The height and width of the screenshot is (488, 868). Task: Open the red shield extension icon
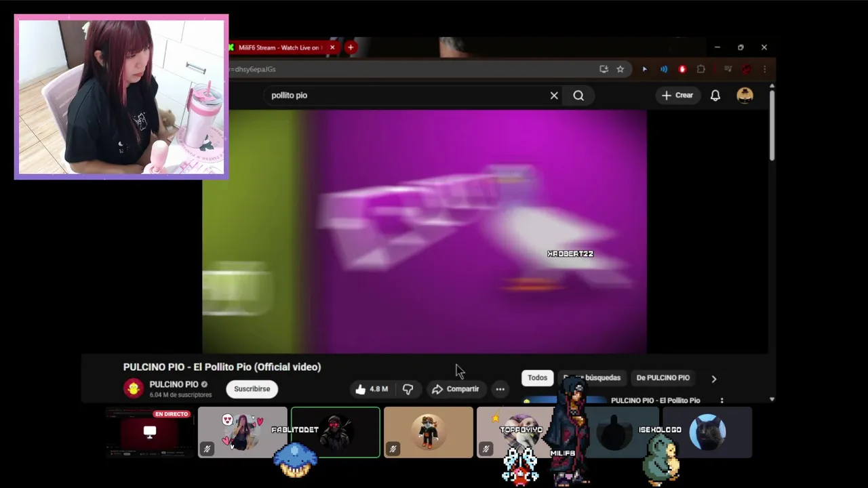pyautogui.click(x=682, y=69)
